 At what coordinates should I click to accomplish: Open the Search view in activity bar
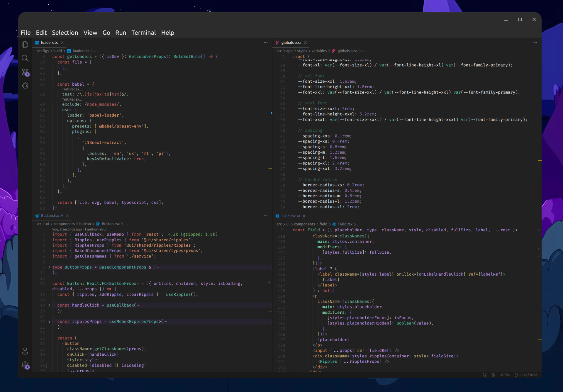click(x=25, y=58)
